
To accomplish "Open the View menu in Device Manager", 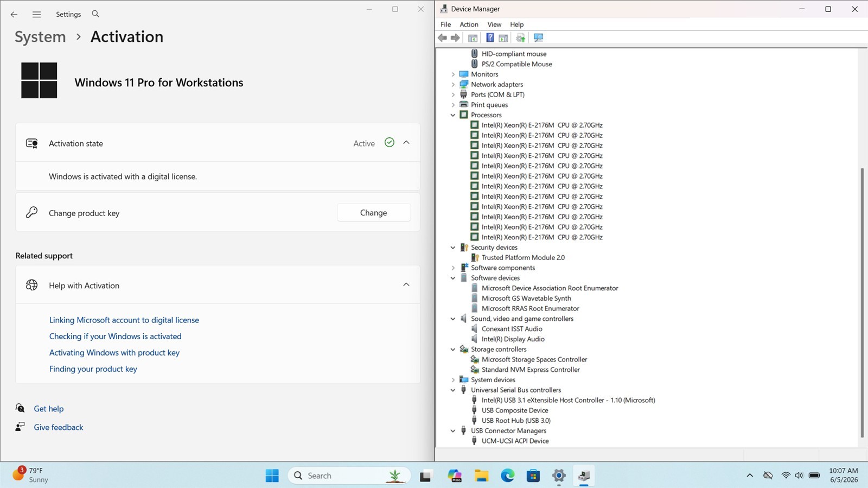I will 494,24.
